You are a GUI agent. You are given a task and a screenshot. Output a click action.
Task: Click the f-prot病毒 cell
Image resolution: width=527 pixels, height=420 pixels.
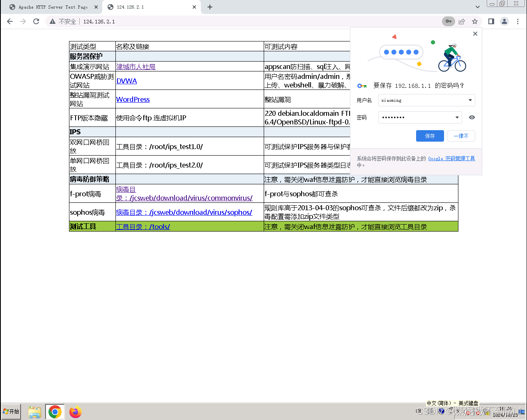pyautogui.click(x=92, y=193)
